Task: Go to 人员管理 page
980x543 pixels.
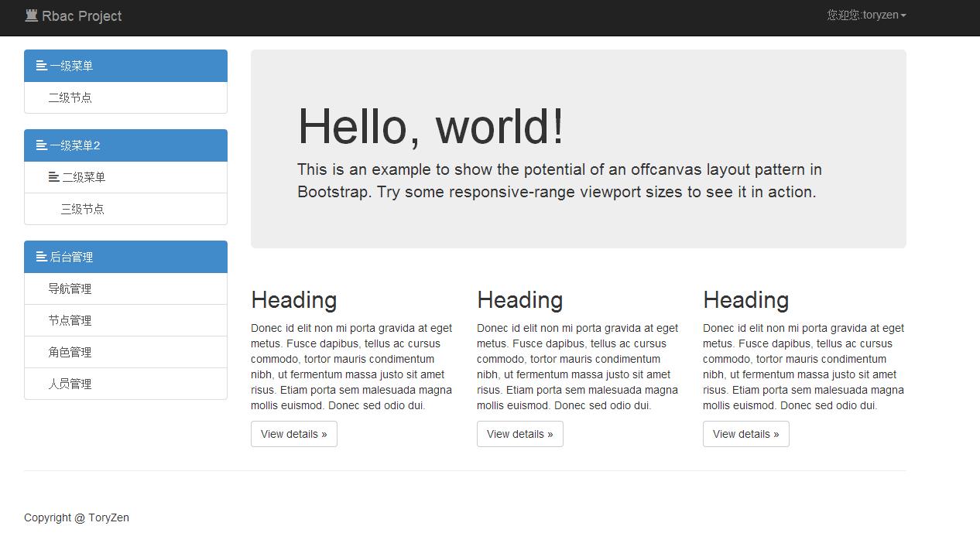Action: click(x=125, y=384)
